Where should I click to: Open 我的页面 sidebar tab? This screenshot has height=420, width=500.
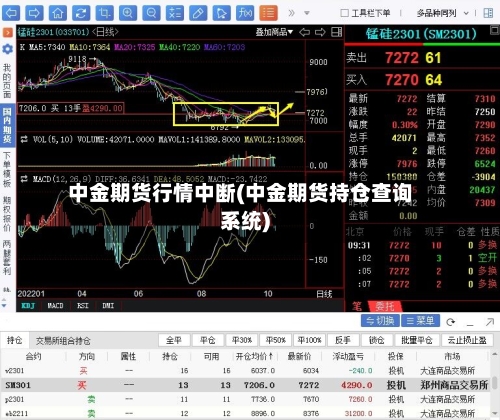(7, 81)
